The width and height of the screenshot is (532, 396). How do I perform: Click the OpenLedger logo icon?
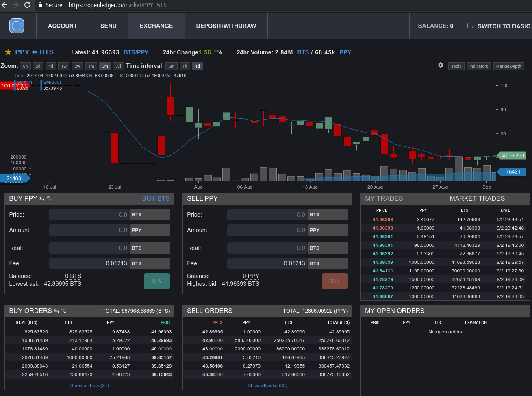(x=17, y=26)
